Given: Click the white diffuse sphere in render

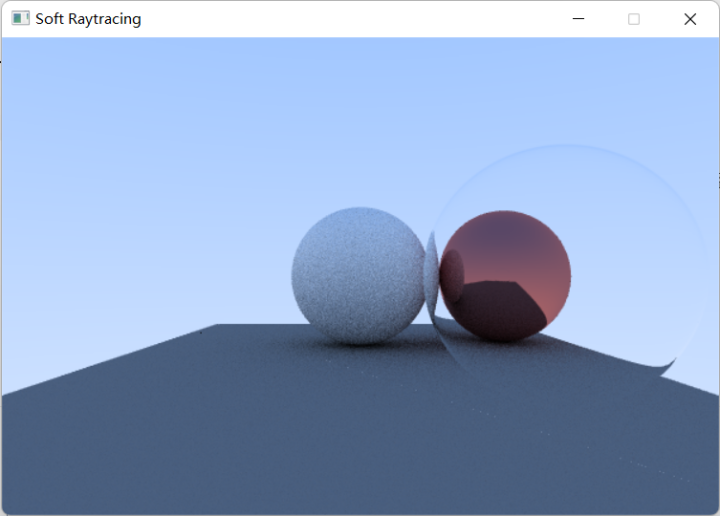Looking at the screenshot, I should pyautogui.click(x=359, y=275).
